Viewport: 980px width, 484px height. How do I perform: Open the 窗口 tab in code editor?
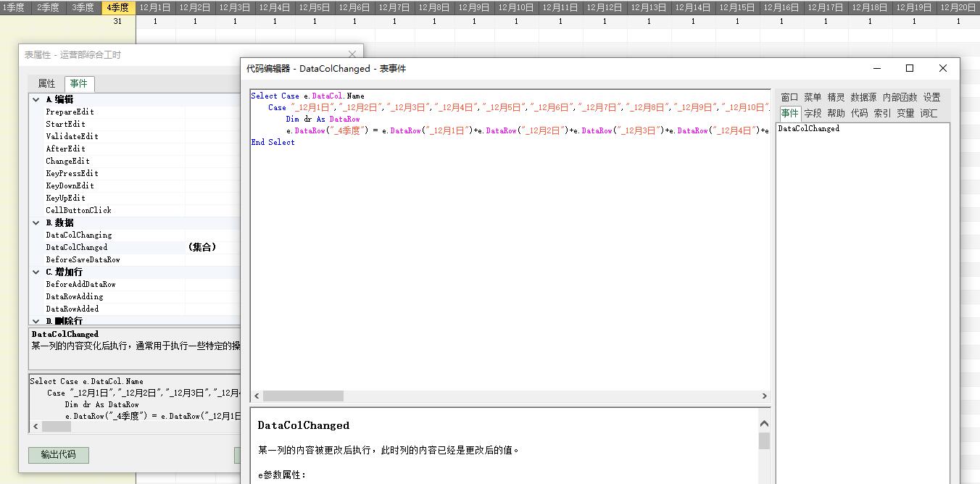789,97
